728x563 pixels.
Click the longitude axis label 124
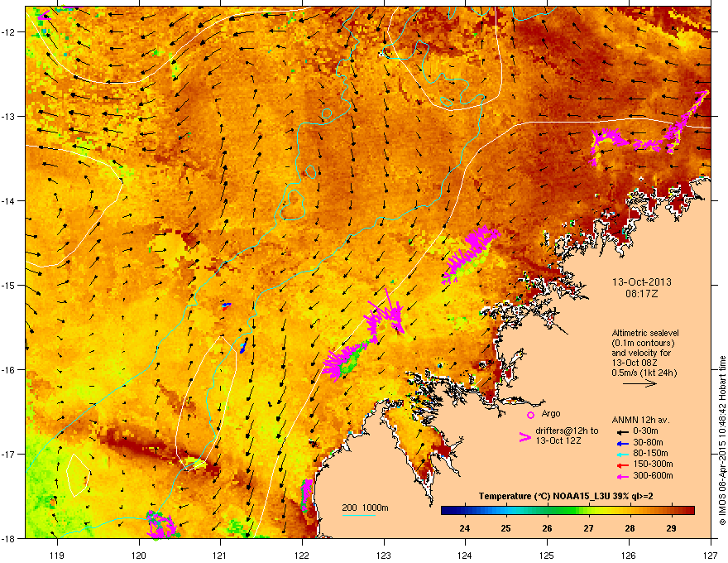point(465,555)
